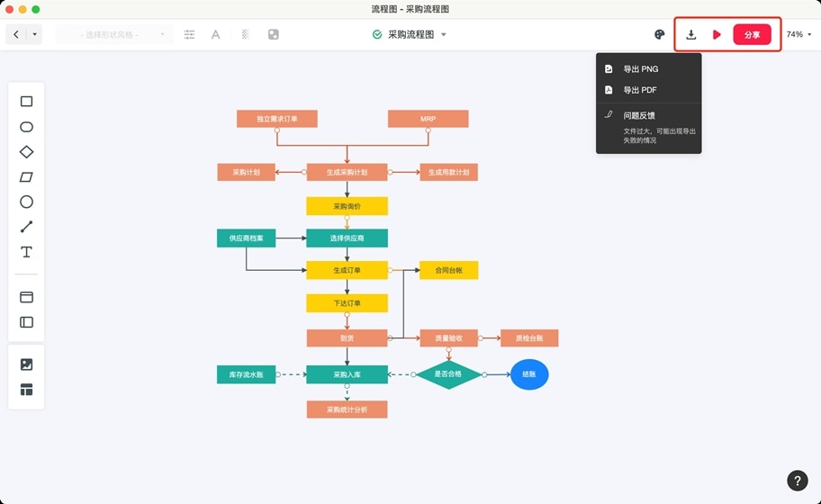The image size is (821, 504).
Task: Go back with the left arrow
Action: (15, 34)
